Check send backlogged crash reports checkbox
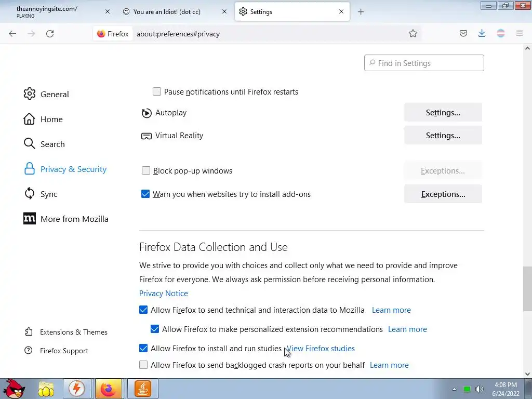 click(x=143, y=365)
